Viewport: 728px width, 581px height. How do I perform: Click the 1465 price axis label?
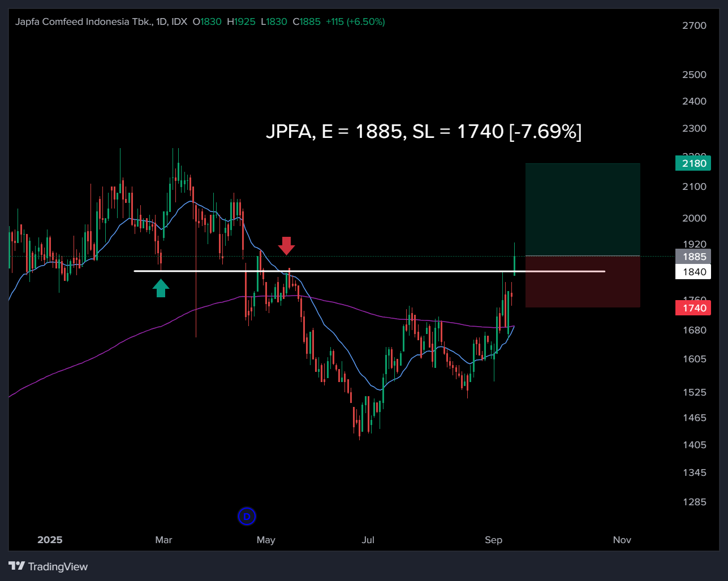pos(695,418)
